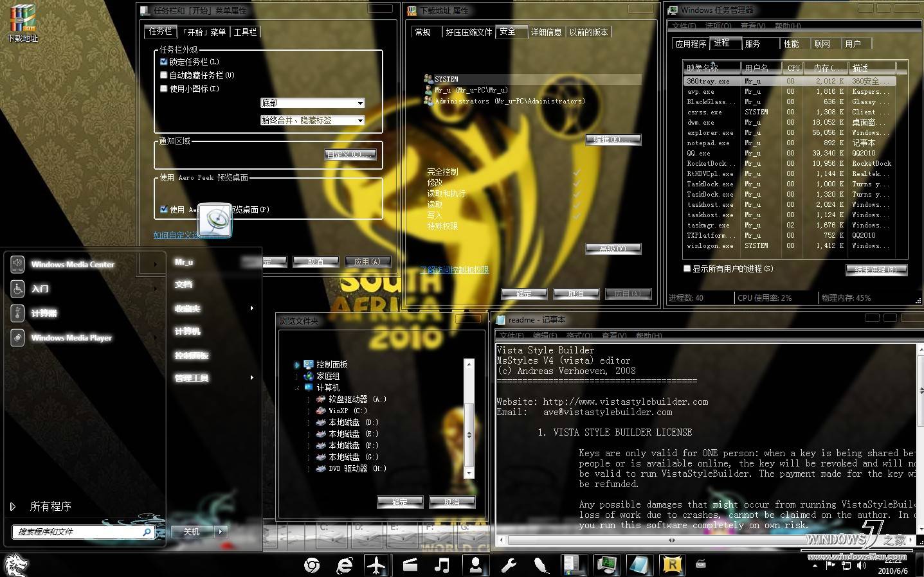Click Notepad horizontal scrollbar thumb
Viewport: 924px width, 577px height.
672,540
